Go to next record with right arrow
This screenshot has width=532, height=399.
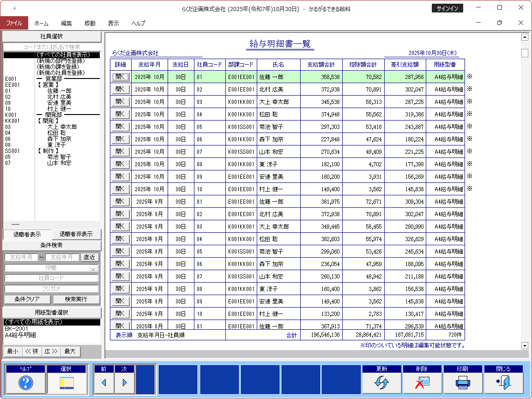point(124,382)
